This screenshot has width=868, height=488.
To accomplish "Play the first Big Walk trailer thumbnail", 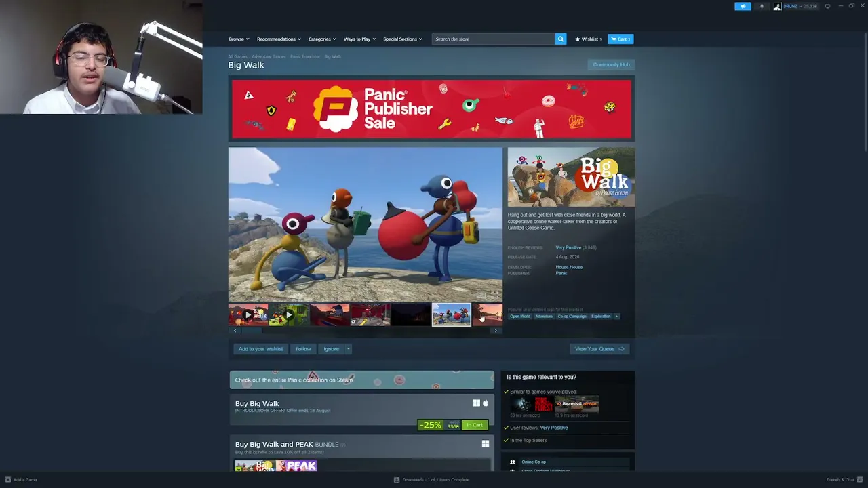I will tap(248, 314).
